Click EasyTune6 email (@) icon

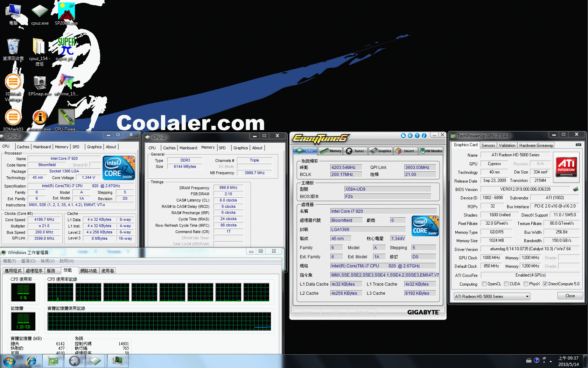[x=410, y=136]
